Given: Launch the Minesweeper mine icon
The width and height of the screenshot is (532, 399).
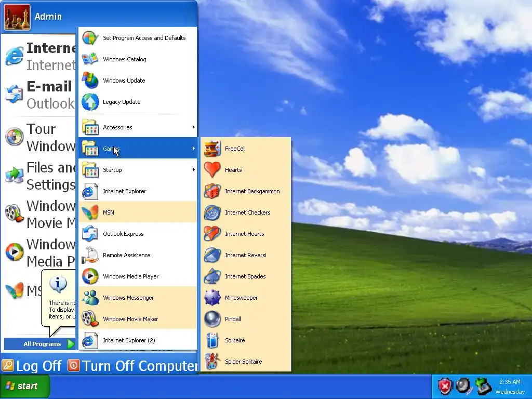Looking at the screenshot, I should (x=212, y=298).
